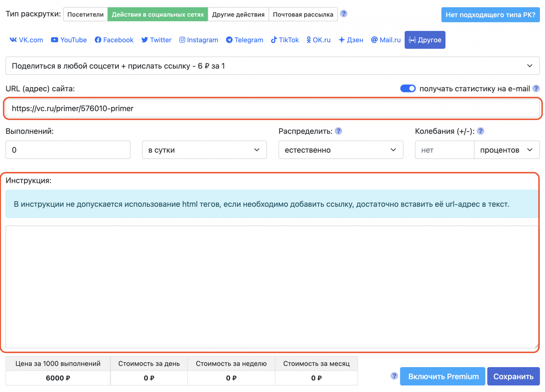Open help icon beside promotion type tabs

coord(344,14)
